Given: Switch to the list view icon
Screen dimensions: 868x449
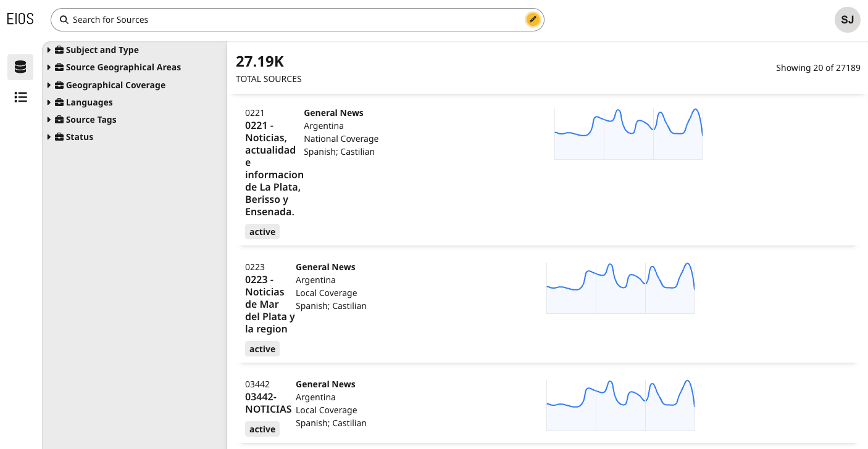Looking at the screenshot, I should 20,97.
